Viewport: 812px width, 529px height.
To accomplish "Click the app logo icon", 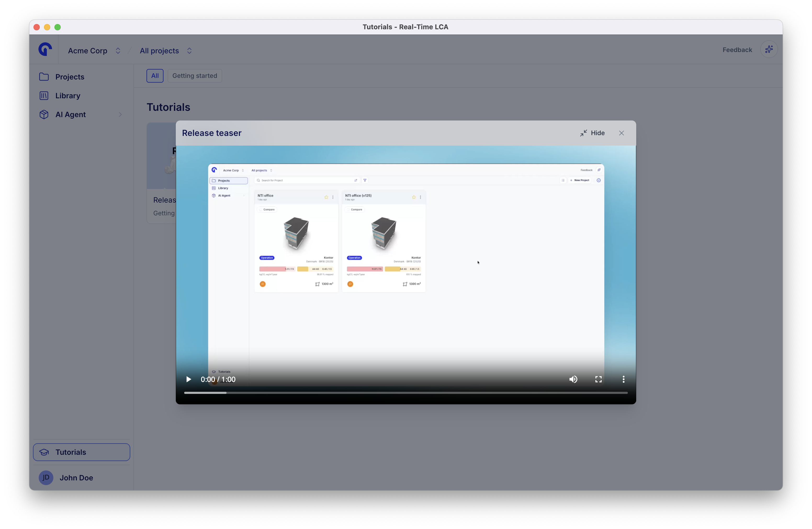I will [45, 49].
